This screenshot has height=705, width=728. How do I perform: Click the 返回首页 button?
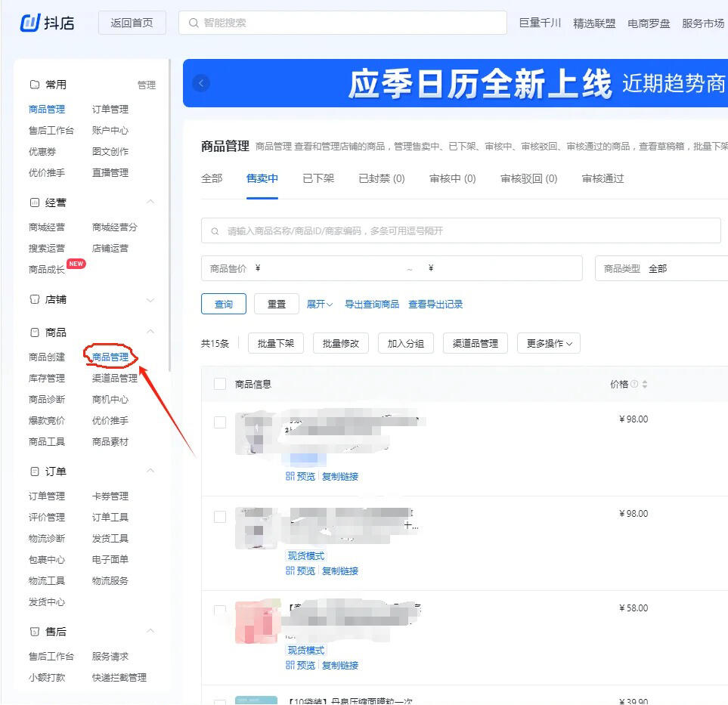click(132, 23)
